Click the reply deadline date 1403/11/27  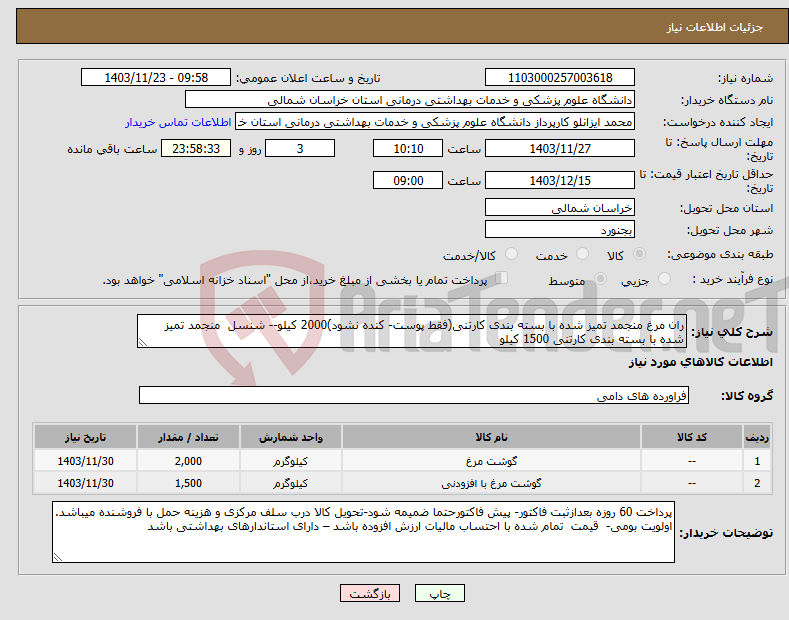pos(560,148)
